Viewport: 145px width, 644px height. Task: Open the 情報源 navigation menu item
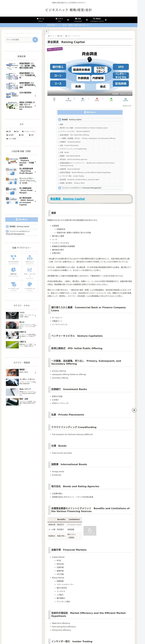tap(97, 20)
